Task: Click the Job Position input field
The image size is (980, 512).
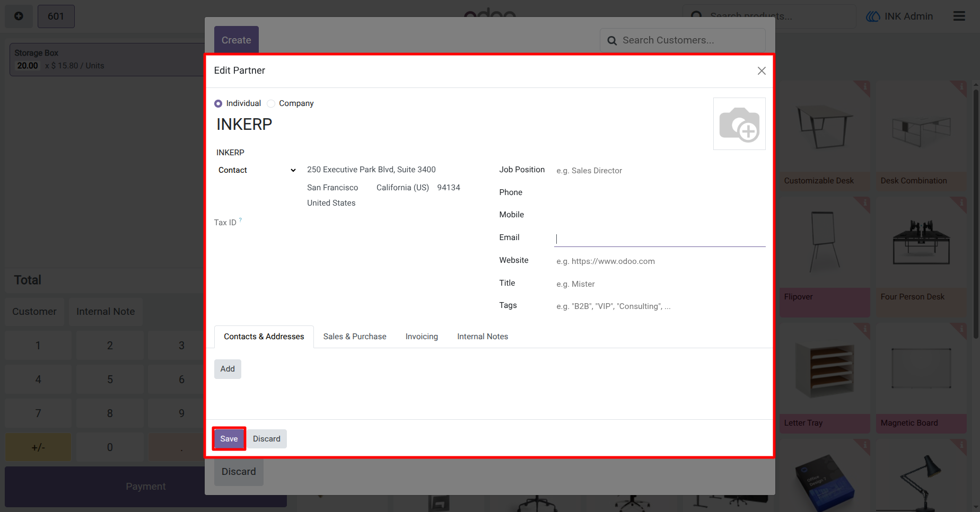Action: tap(660, 171)
